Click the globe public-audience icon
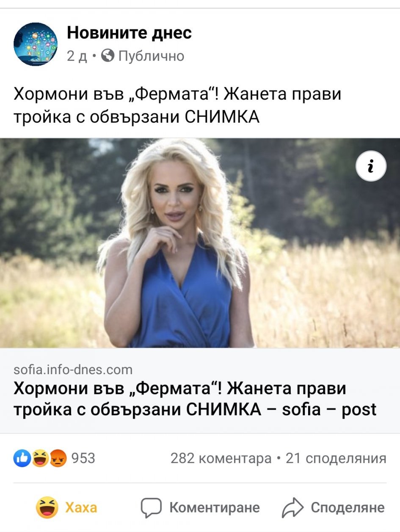Screen dimensions: 400x532 point(108,56)
